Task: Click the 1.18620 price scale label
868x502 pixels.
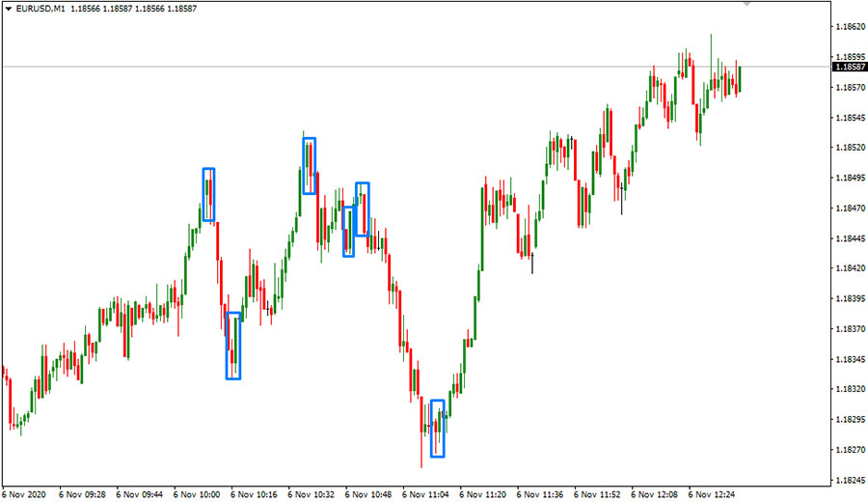Action: pyautogui.click(x=850, y=26)
